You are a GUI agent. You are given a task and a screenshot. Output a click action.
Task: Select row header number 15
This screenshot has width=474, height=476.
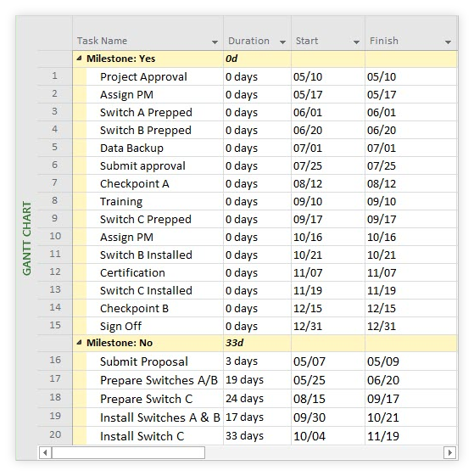click(55, 325)
